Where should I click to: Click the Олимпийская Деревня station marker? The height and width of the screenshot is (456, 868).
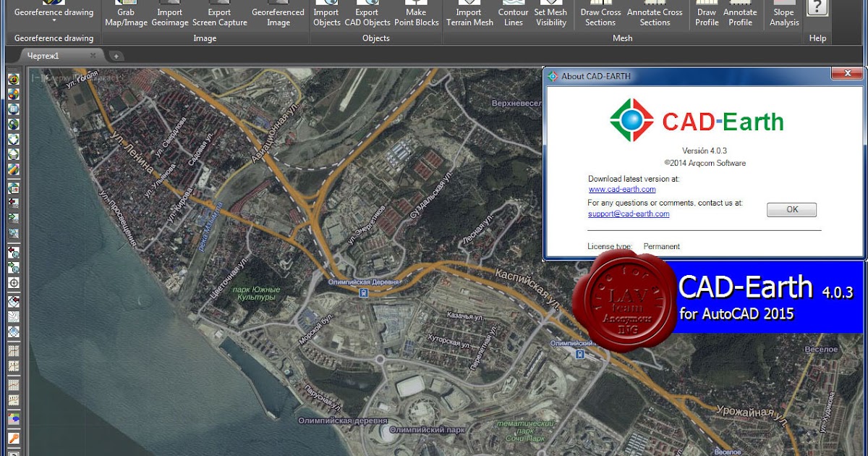[x=362, y=293]
